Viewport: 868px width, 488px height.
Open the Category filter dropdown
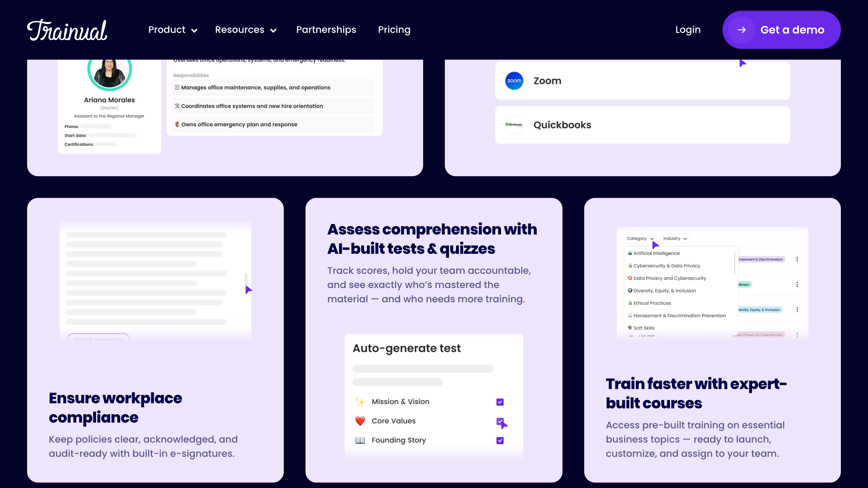(x=640, y=238)
